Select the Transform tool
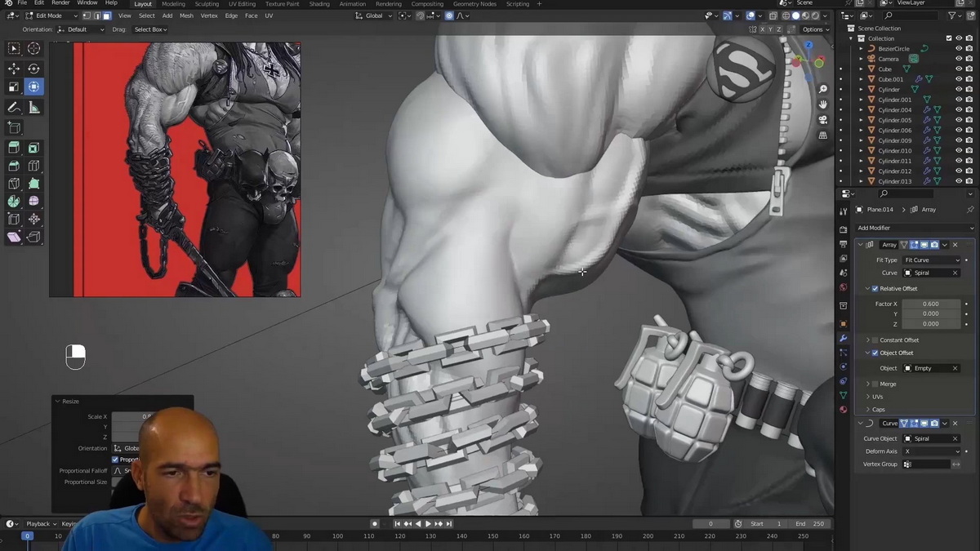 [33, 87]
